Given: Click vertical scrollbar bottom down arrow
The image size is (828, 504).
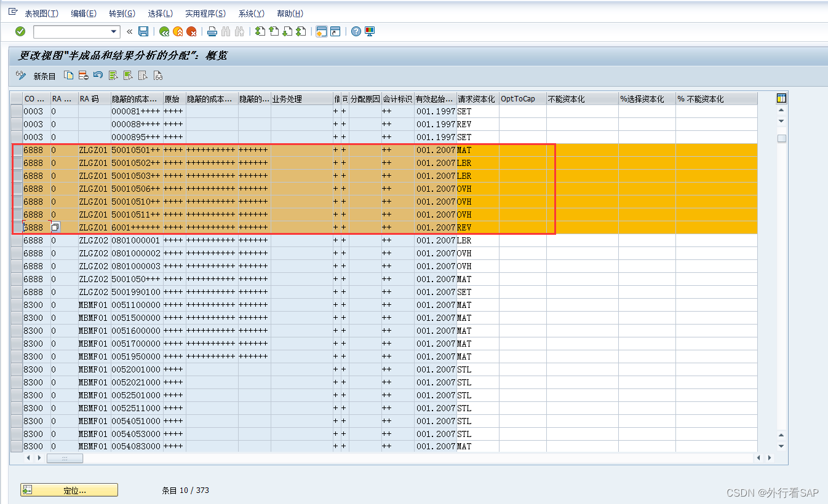Looking at the screenshot, I should [782, 446].
